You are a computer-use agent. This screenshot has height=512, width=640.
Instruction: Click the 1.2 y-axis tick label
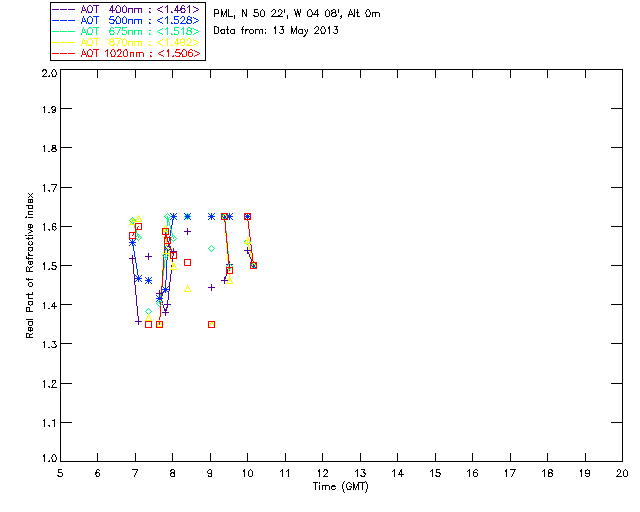(x=49, y=384)
